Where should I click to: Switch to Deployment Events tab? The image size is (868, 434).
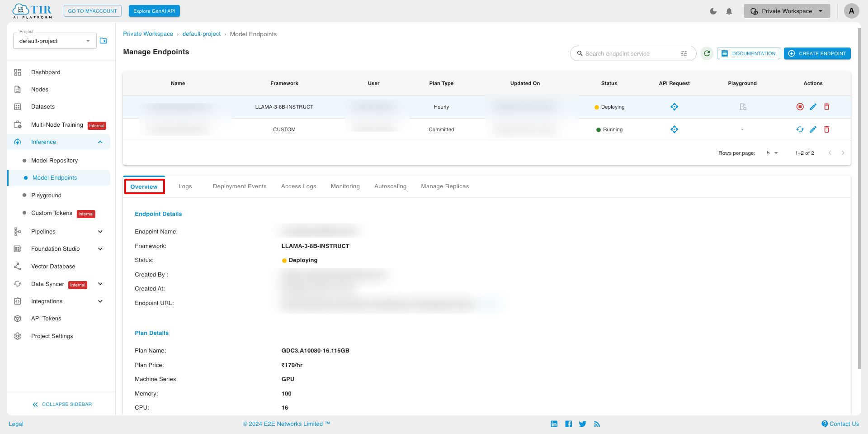240,186
